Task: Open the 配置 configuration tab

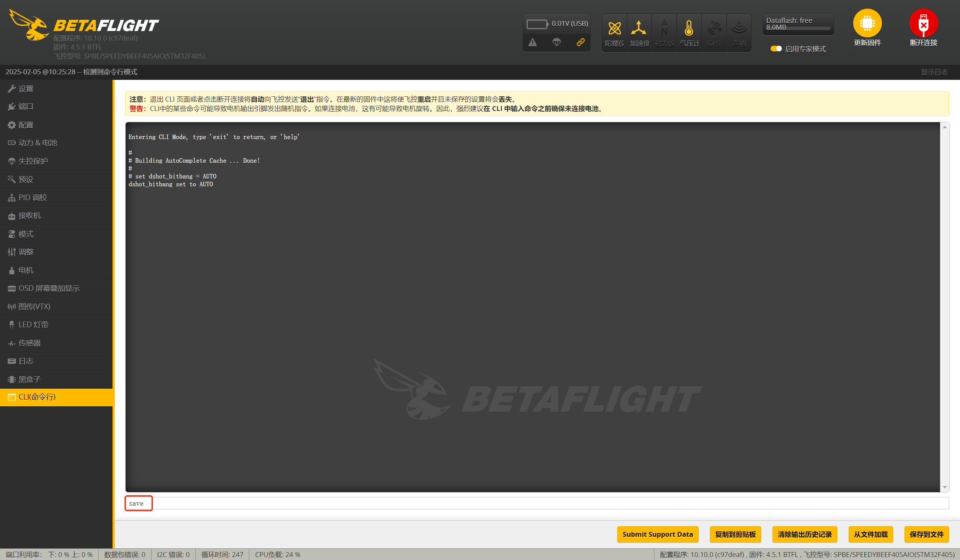Action: pos(56,125)
